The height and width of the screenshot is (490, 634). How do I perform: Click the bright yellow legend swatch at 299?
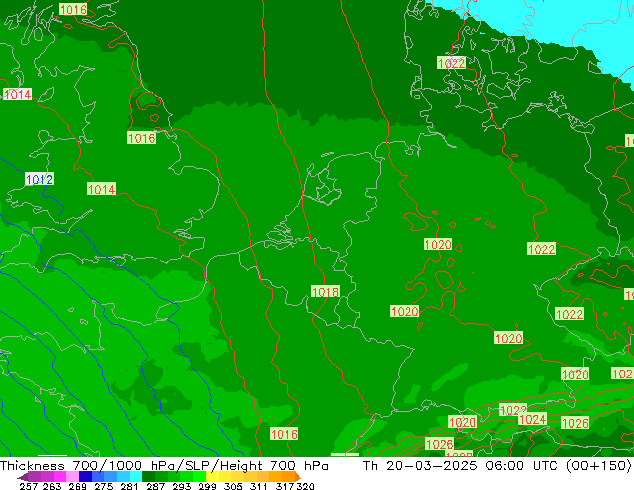(x=212, y=476)
